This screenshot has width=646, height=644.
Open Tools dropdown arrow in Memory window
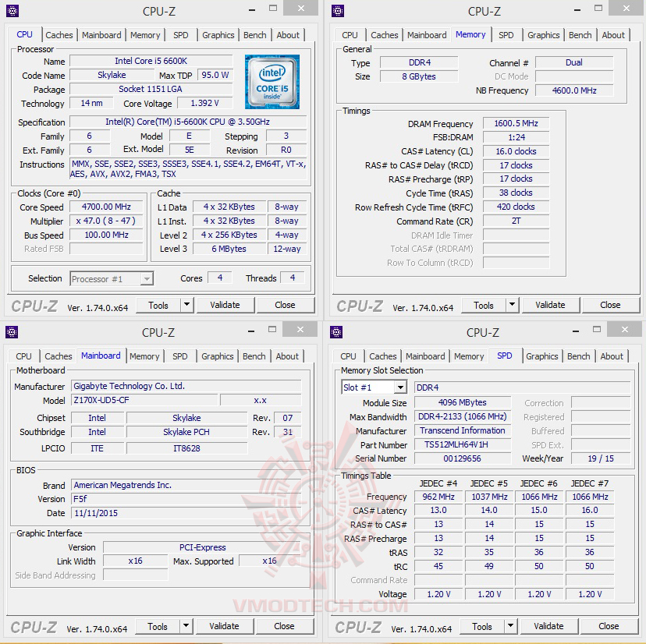point(512,305)
